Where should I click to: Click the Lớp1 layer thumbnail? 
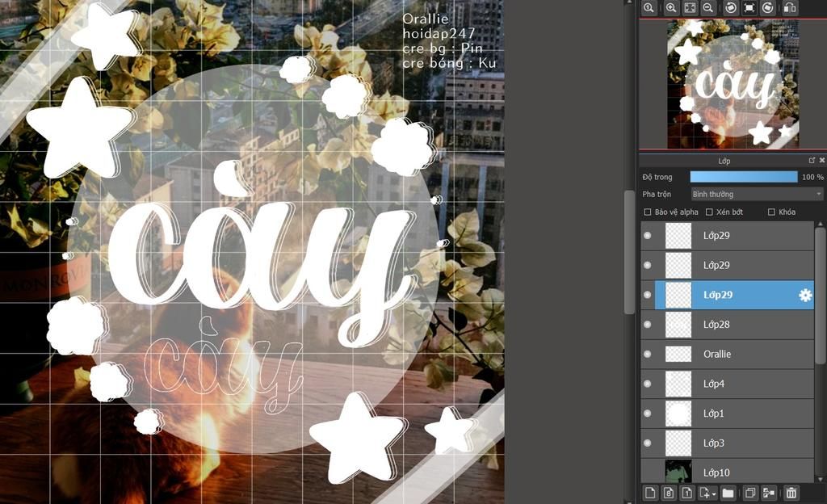pyautogui.click(x=678, y=414)
